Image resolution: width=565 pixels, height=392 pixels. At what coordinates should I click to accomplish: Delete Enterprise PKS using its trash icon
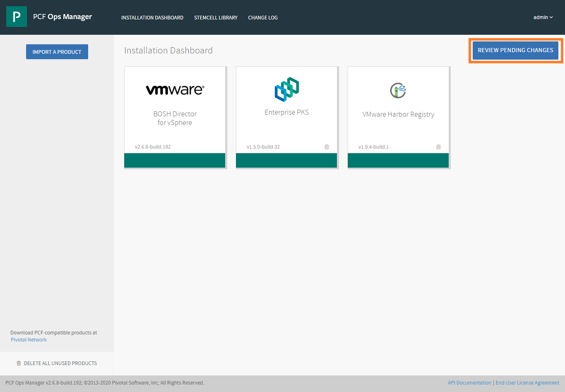pyautogui.click(x=327, y=147)
